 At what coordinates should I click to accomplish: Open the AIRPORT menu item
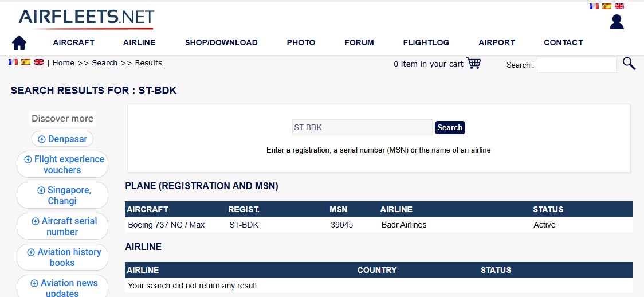click(x=496, y=42)
